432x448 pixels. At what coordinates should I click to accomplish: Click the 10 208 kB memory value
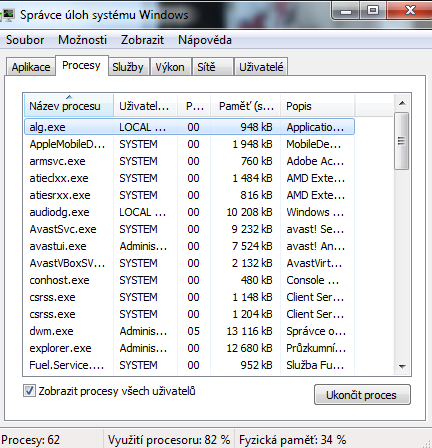(249, 212)
